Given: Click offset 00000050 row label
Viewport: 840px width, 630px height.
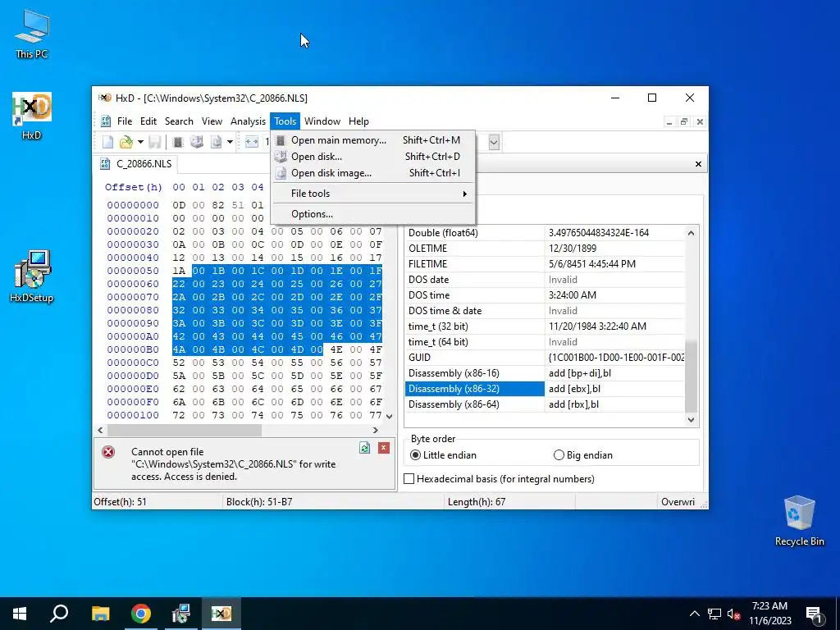Looking at the screenshot, I should pos(133,271).
